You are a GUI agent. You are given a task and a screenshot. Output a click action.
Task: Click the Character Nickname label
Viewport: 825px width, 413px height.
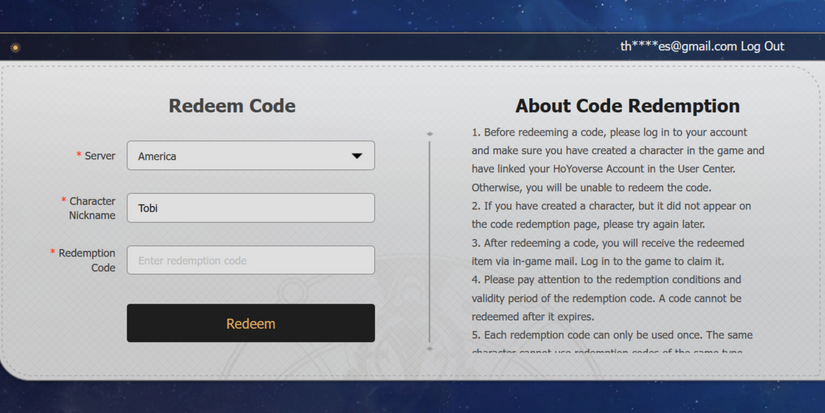click(x=91, y=208)
